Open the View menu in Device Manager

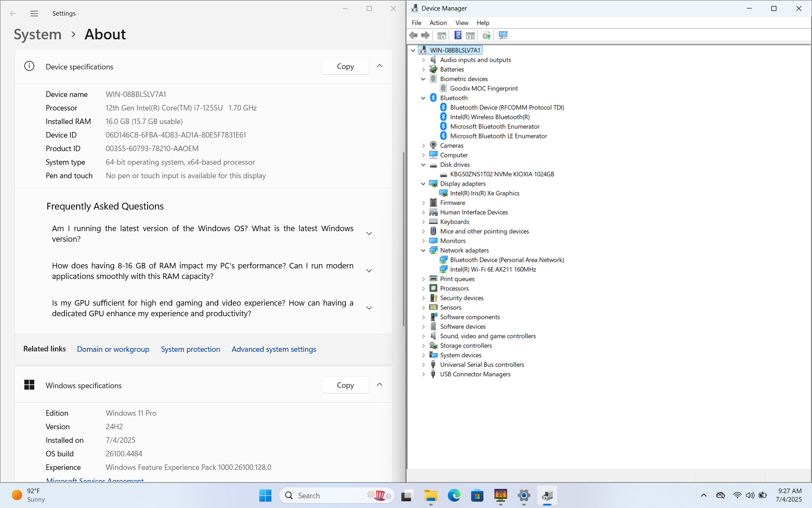click(461, 23)
